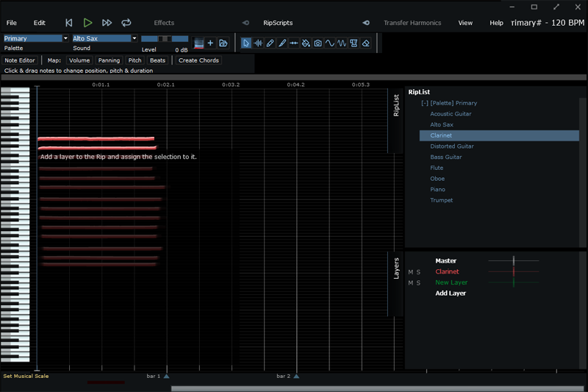Solo the Clarinet layer
This screenshot has height=392, width=588.
click(x=419, y=272)
